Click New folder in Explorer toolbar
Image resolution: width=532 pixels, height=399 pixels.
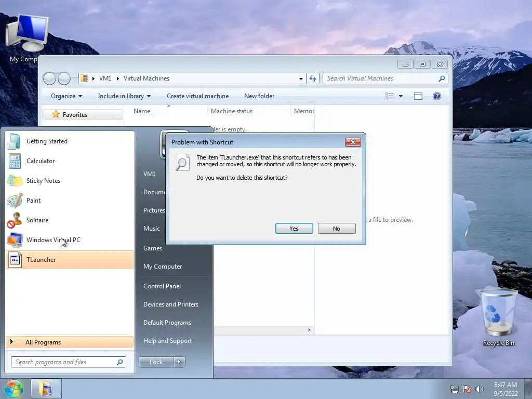259,96
